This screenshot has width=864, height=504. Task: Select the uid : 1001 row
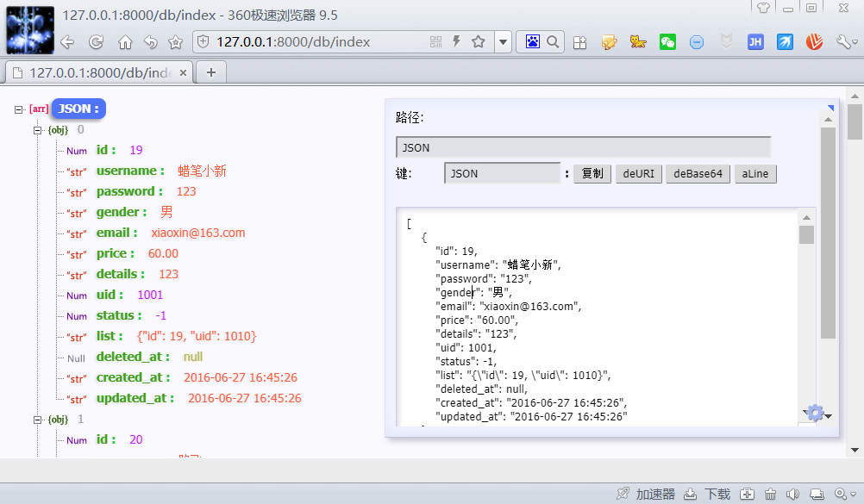coord(115,295)
